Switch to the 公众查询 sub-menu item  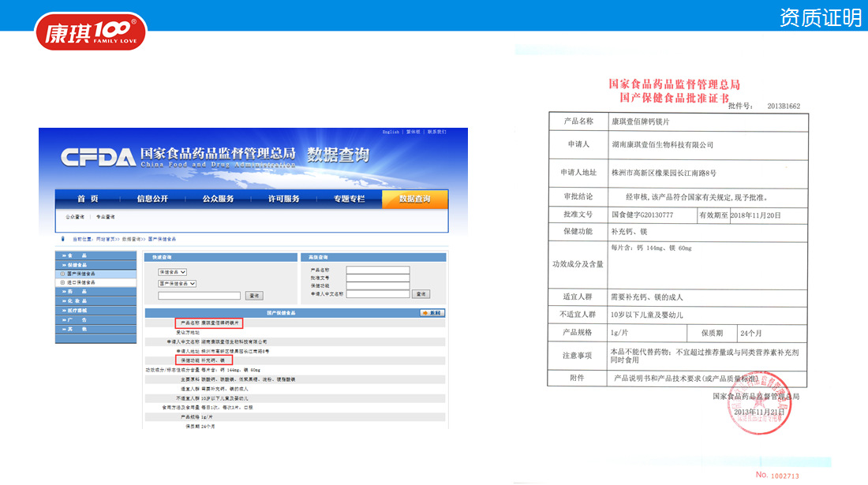[x=75, y=217]
